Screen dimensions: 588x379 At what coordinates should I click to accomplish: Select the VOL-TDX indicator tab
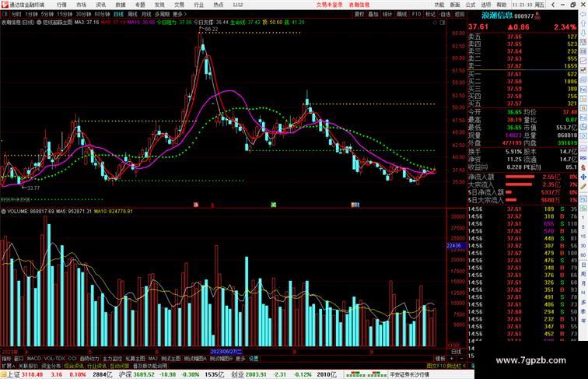point(54,359)
